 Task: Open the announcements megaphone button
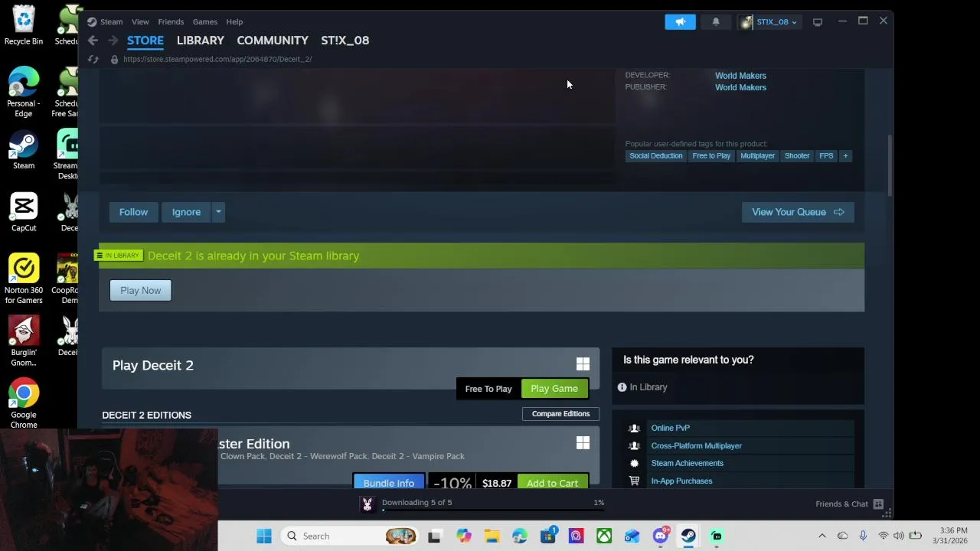[680, 21]
